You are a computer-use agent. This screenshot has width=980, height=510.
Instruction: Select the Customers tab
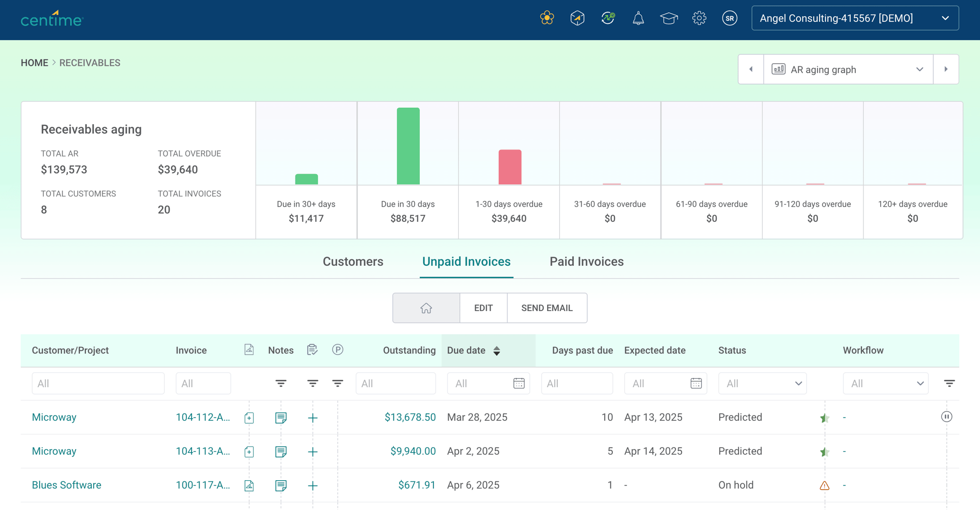(353, 261)
